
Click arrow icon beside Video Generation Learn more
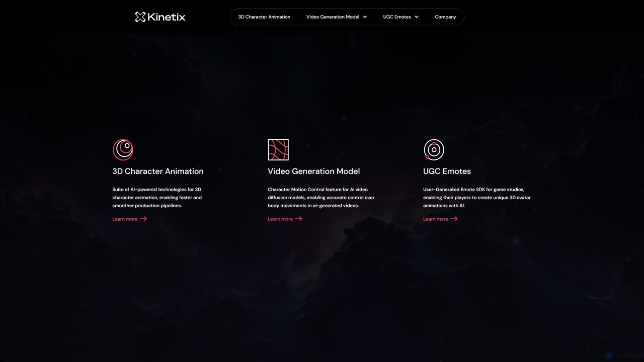(x=299, y=219)
